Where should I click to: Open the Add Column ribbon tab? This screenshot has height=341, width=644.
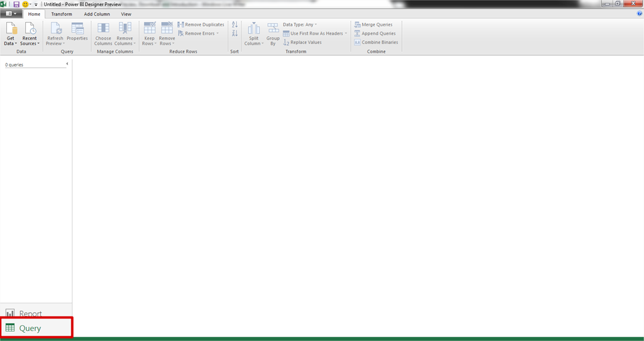(97, 14)
